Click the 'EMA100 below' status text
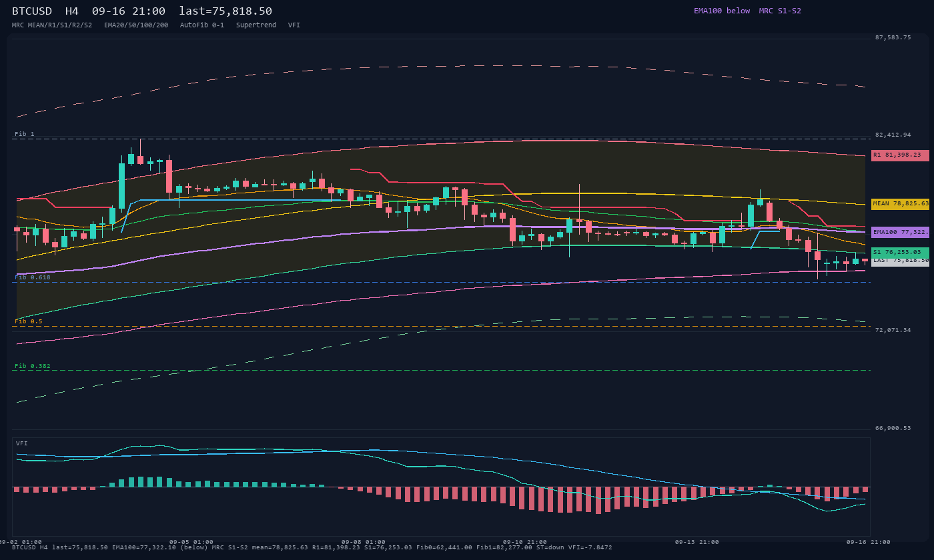The image size is (934, 560). 722,11
